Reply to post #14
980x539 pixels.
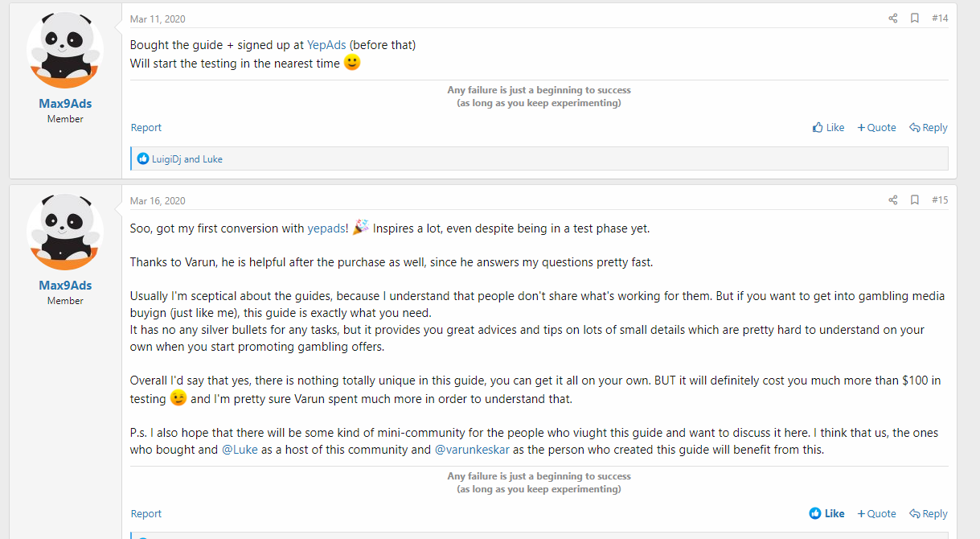929,128
